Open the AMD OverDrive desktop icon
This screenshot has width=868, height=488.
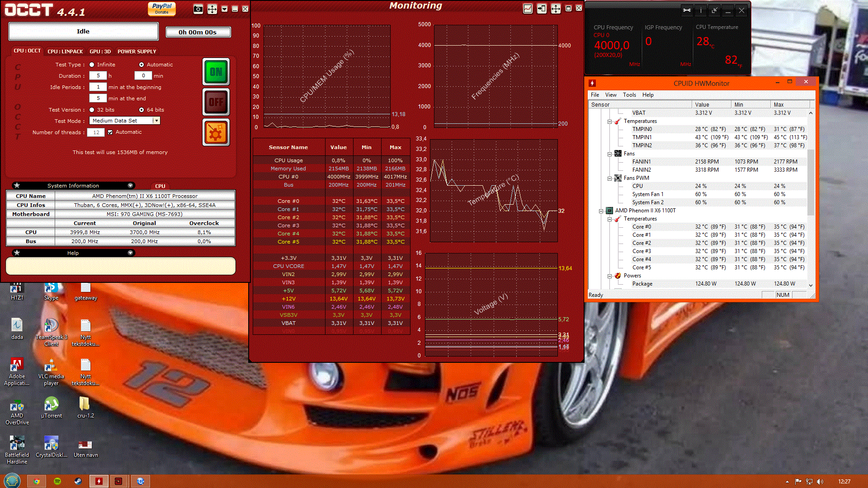tap(17, 413)
